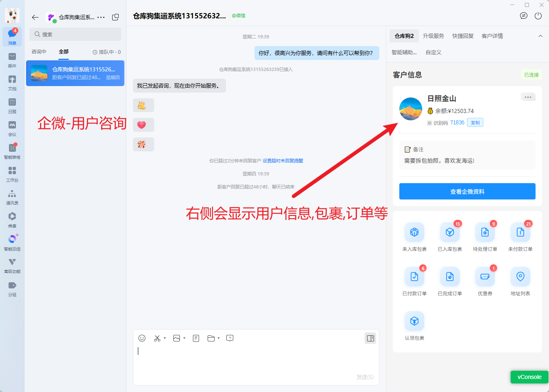
Task: Switch to the 咨询中 tab
Action: [x=39, y=52]
